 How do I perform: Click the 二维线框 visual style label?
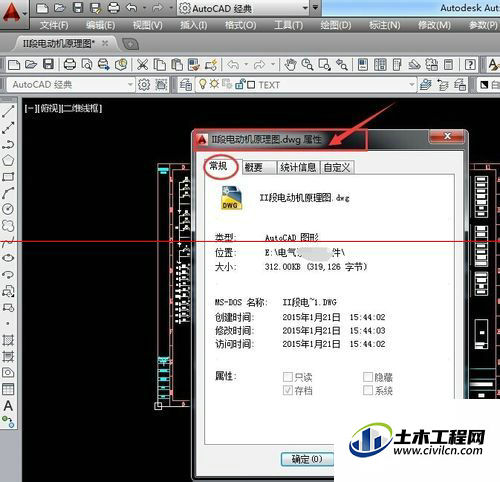(x=81, y=108)
